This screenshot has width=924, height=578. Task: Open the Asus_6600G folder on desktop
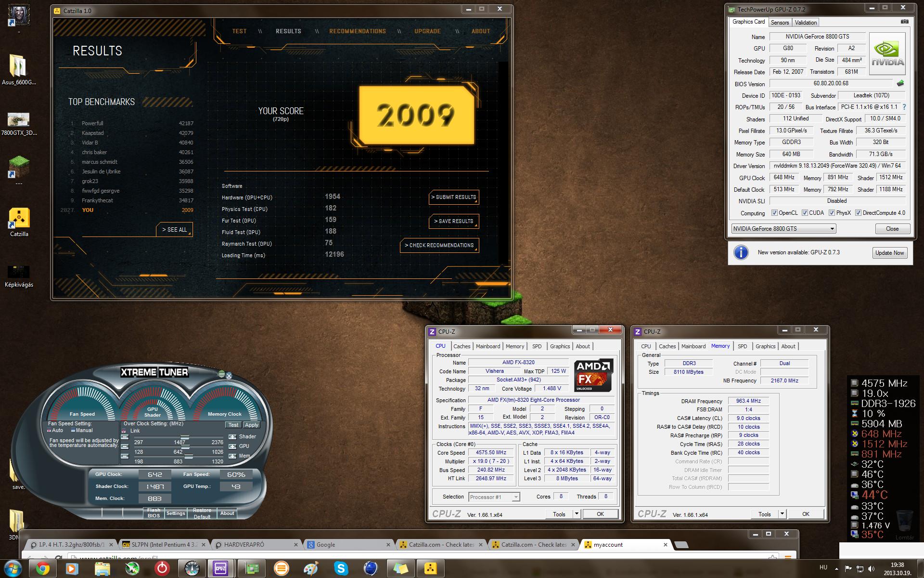(19, 66)
